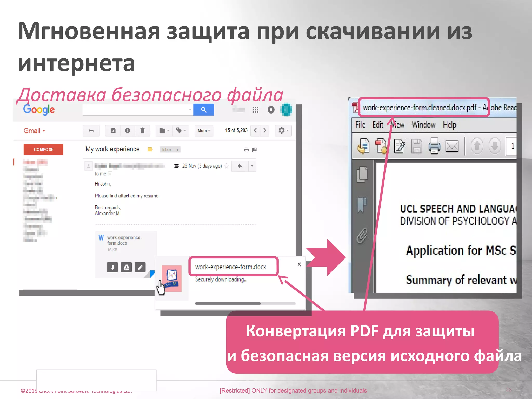Print the PDF with printer icon
The width and height of the screenshot is (532, 399).
click(434, 146)
